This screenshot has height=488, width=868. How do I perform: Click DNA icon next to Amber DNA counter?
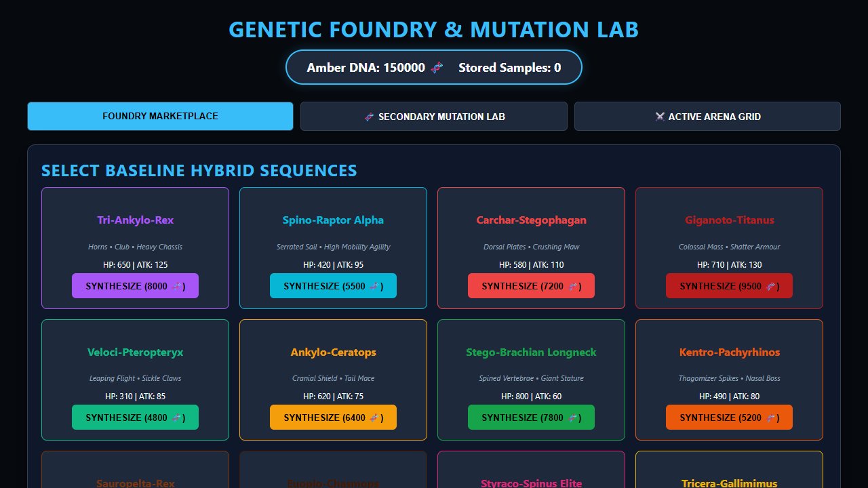(437, 68)
